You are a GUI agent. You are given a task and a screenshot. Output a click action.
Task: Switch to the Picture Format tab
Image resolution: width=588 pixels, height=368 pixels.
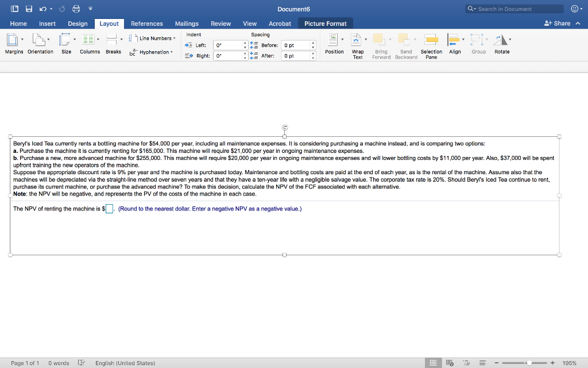click(x=325, y=24)
